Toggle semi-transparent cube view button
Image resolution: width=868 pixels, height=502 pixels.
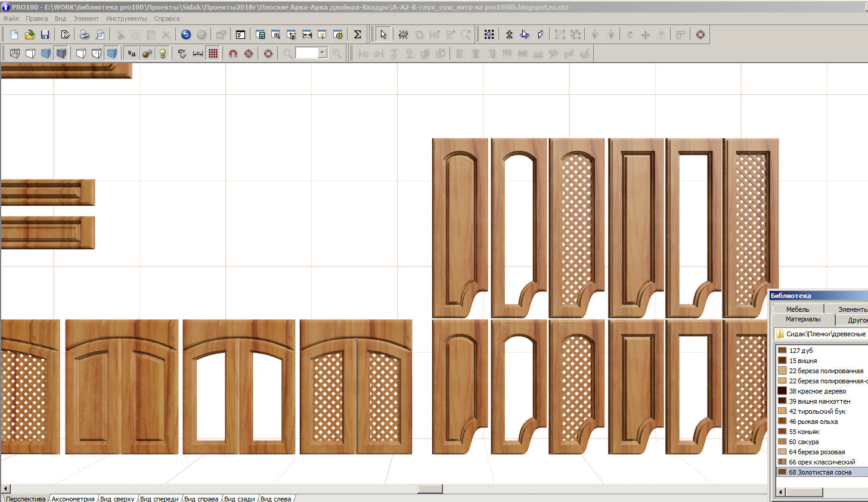coord(97,53)
